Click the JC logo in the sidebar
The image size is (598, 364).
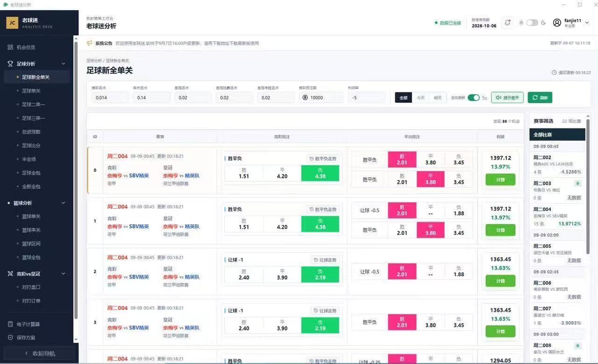12,23
